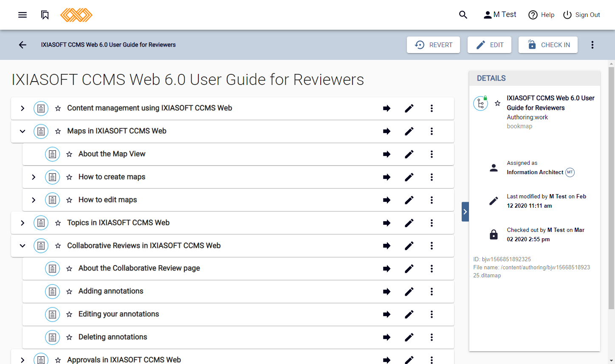Edit pencil for Maps in IXIASOFT CCMS Web
The width and height of the screenshot is (615, 364).
(x=409, y=131)
